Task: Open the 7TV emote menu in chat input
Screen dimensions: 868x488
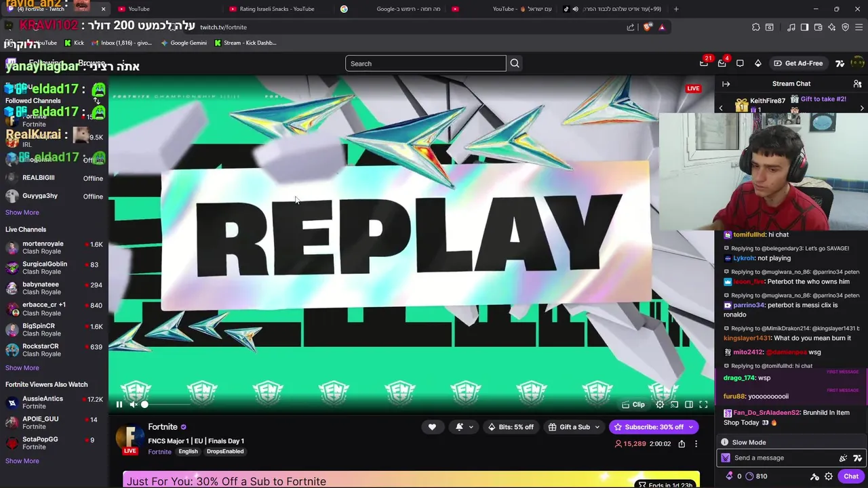Action: (x=857, y=458)
